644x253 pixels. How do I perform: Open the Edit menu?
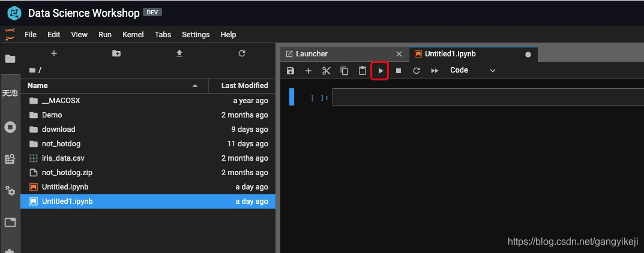(54, 34)
